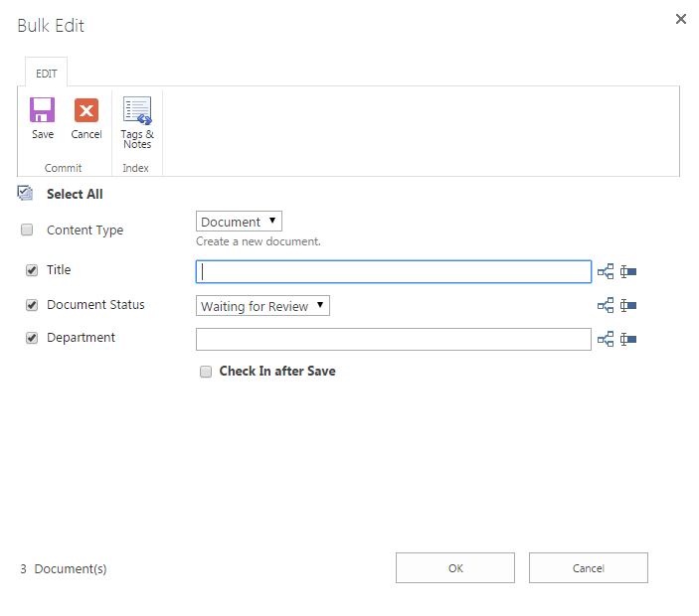Enable Check In after Save
The image size is (699, 616).
[x=206, y=372]
